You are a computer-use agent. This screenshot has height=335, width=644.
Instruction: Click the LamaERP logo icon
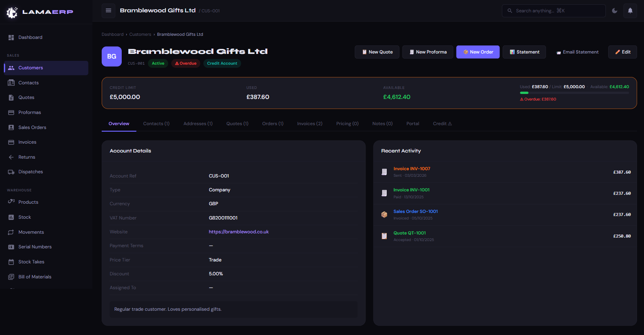pyautogui.click(x=12, y=12)
